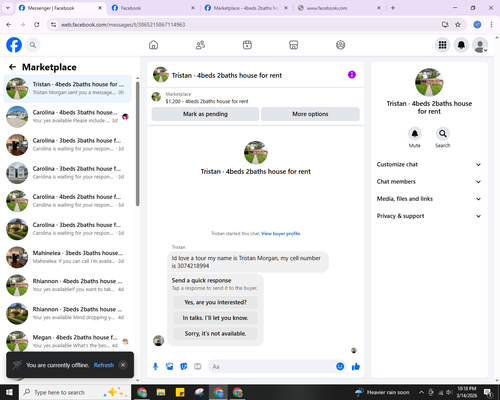
Task: Open the Friends icon in top navigation
Action: (200, 45)
